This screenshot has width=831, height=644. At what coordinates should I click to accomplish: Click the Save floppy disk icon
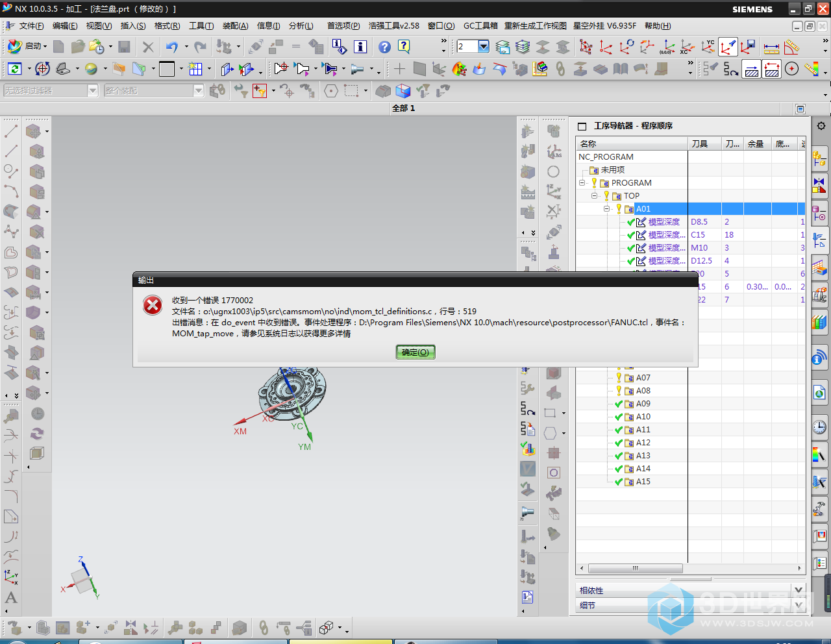124,47
